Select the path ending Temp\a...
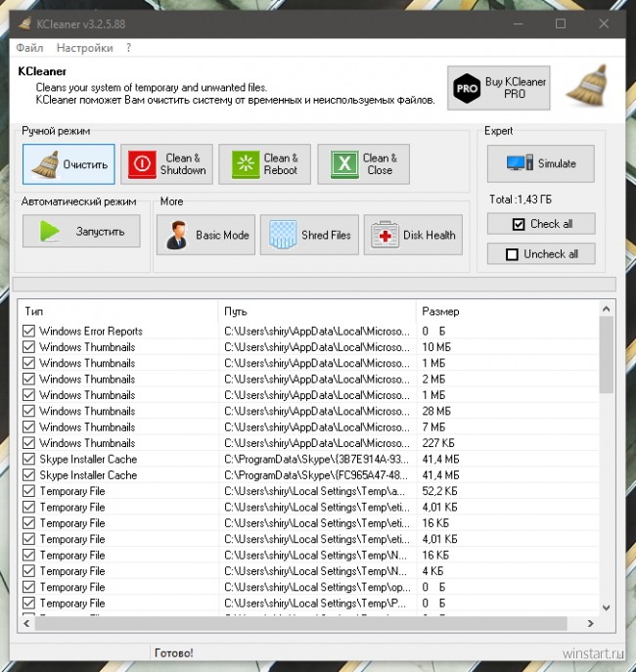This screenshot has width=636, height=672. 314,491
